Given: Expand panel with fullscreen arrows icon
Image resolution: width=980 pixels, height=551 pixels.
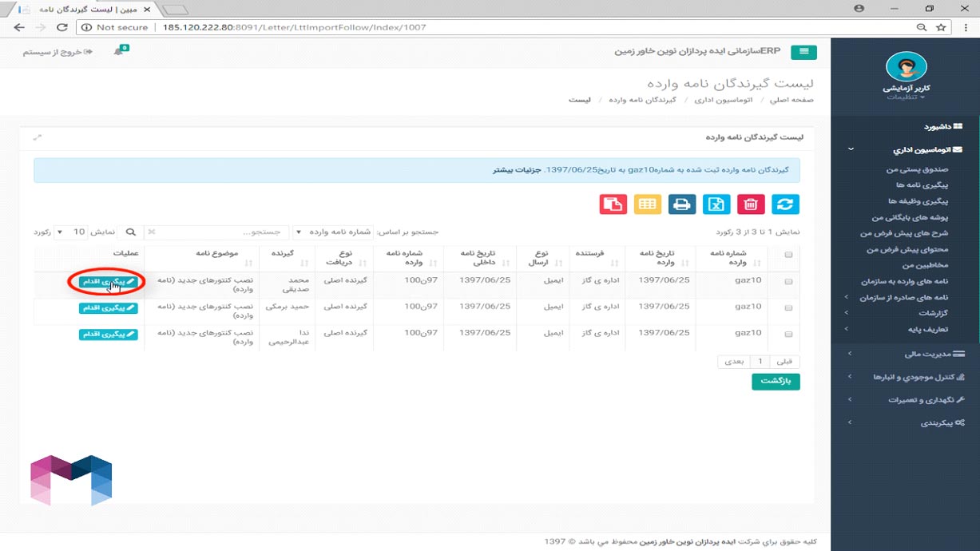Looking at the screenshot, I should pyautogui.click(x=37, y=137).
